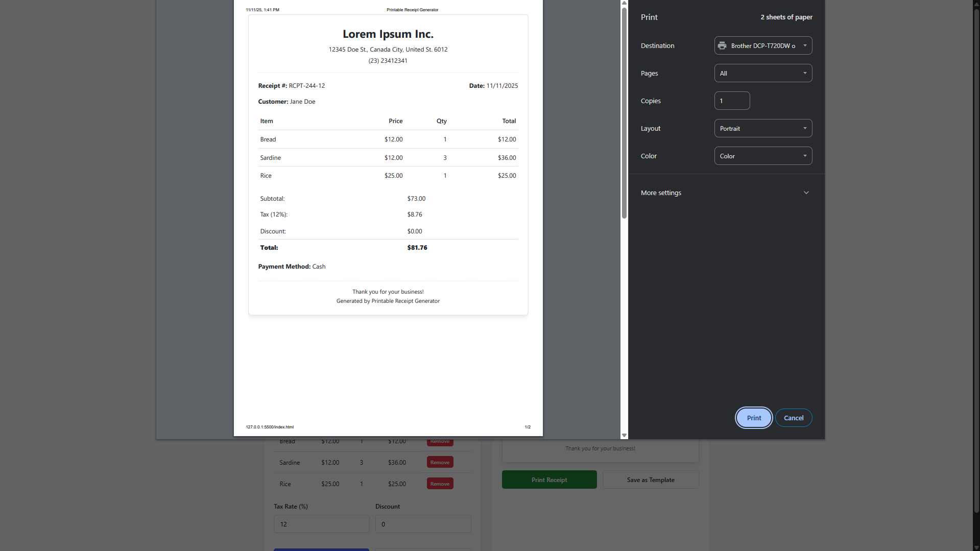Open the Destination printer dropdown

point(762,45)
